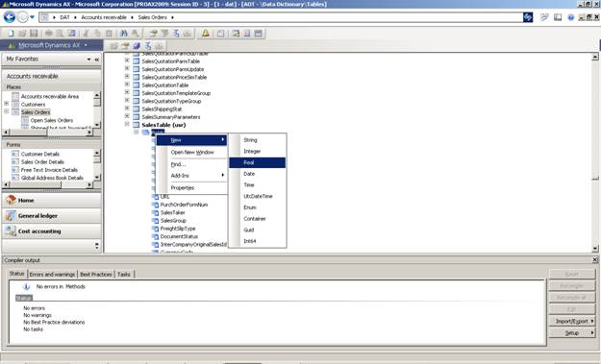Click the scissors Cut toolbar icon
Image resolution: width=601 pixels, height=364 pixels.
click(x=87, y=34)
